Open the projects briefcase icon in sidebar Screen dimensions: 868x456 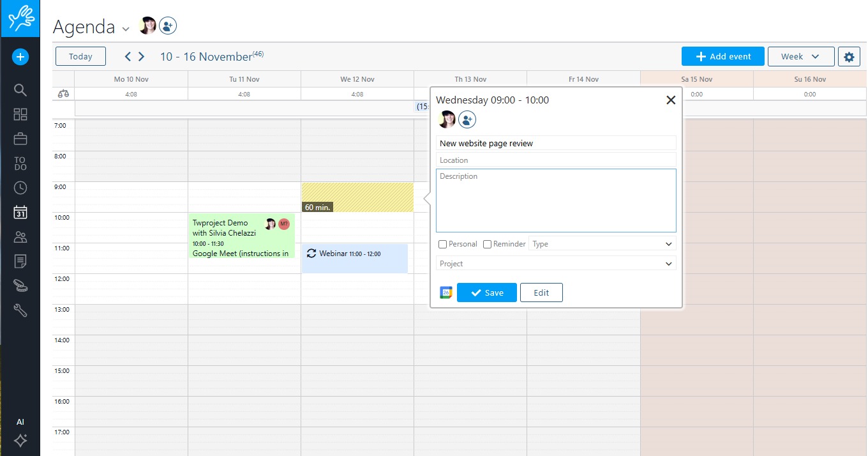20,139
